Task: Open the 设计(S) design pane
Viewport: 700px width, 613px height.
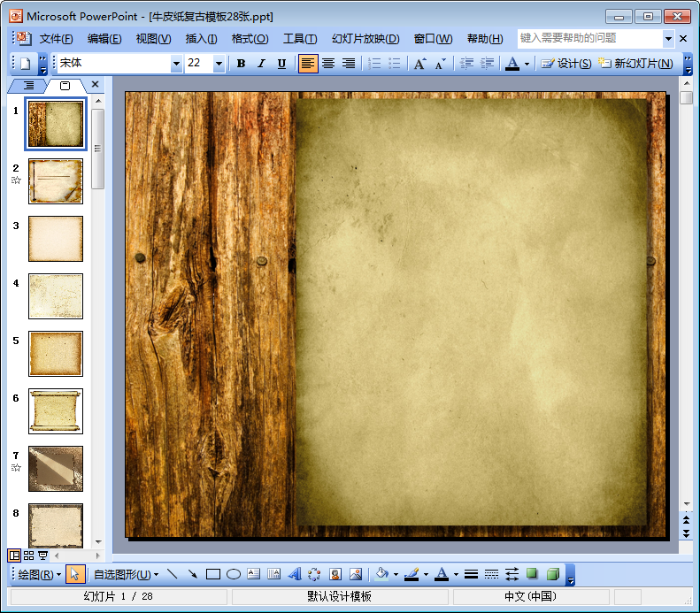Action: coord(566,64)
